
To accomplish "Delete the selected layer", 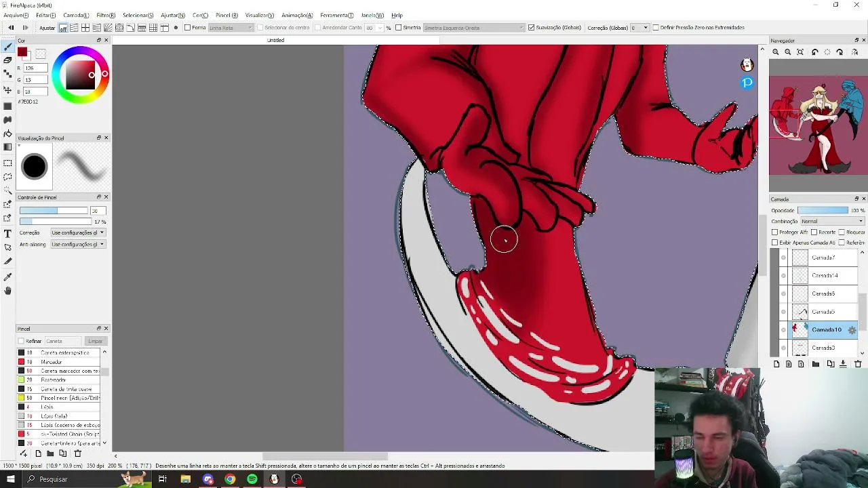I will click(857, 364).
